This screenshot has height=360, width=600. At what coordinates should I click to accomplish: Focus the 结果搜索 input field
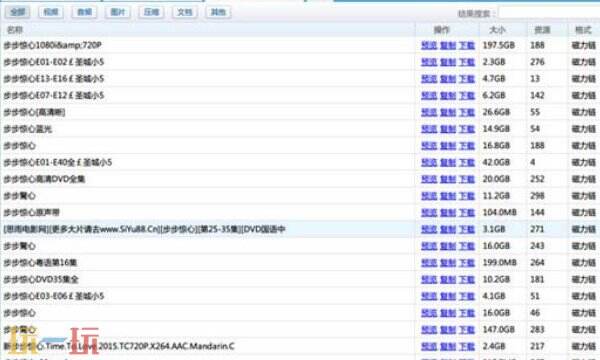(549, 13)
